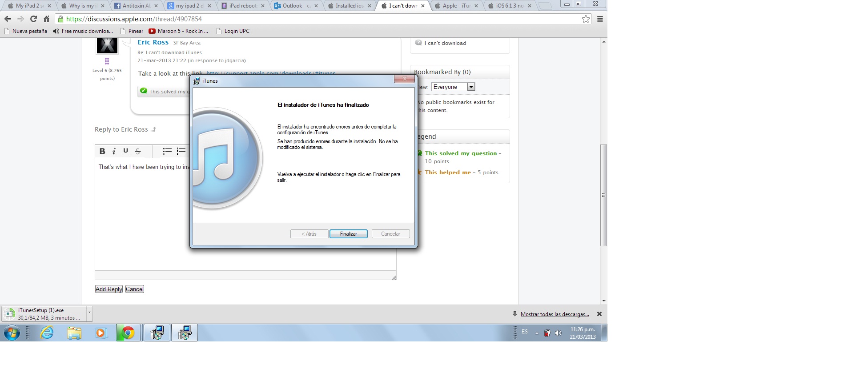Close the downloads bar

click(599, 314)
